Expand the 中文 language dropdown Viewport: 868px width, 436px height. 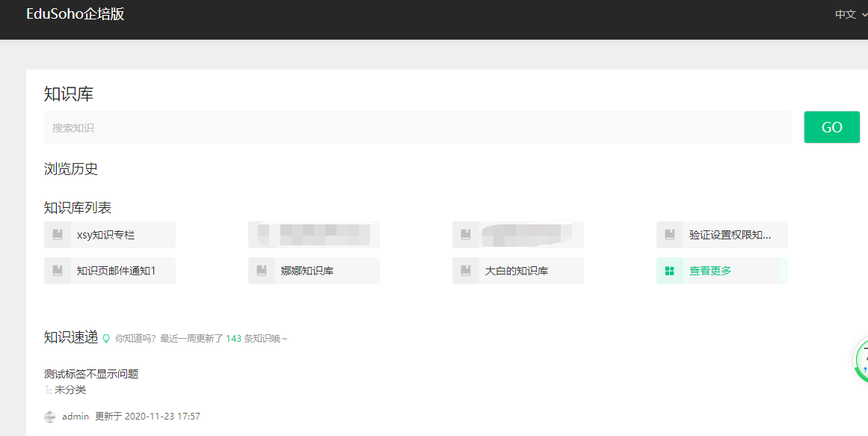850,14
